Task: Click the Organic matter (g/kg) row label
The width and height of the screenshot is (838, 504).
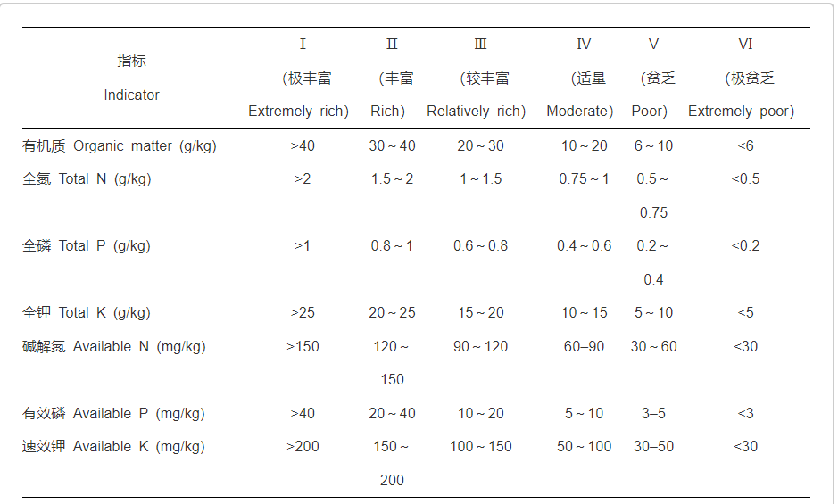Action: tap(120, 146)
